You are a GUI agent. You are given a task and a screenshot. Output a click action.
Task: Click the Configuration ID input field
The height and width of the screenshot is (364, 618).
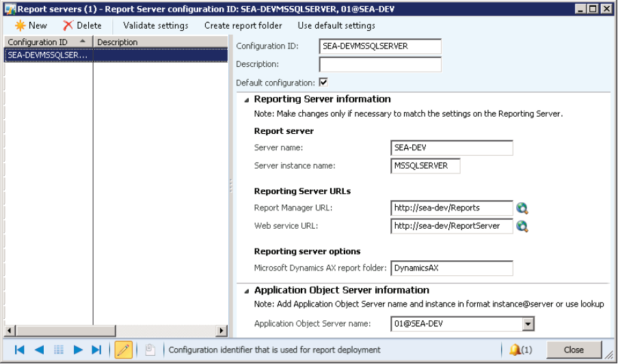[x=380, y=46]
